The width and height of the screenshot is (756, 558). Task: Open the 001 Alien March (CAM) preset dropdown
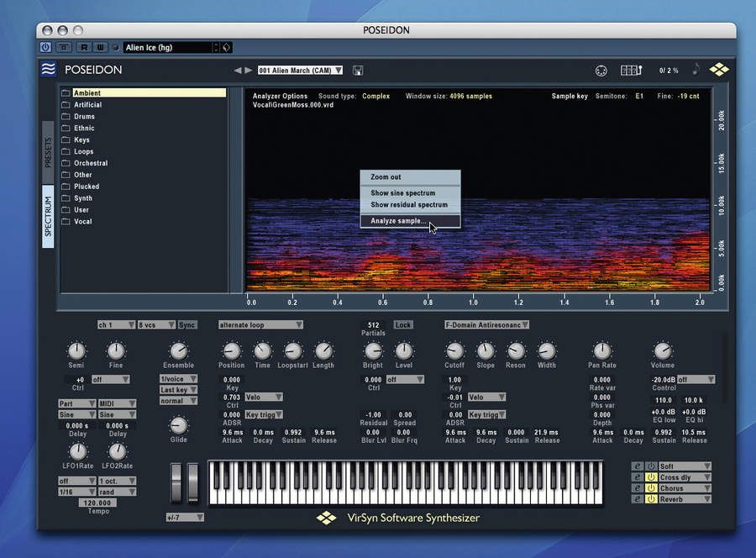(x=300, y=71)
